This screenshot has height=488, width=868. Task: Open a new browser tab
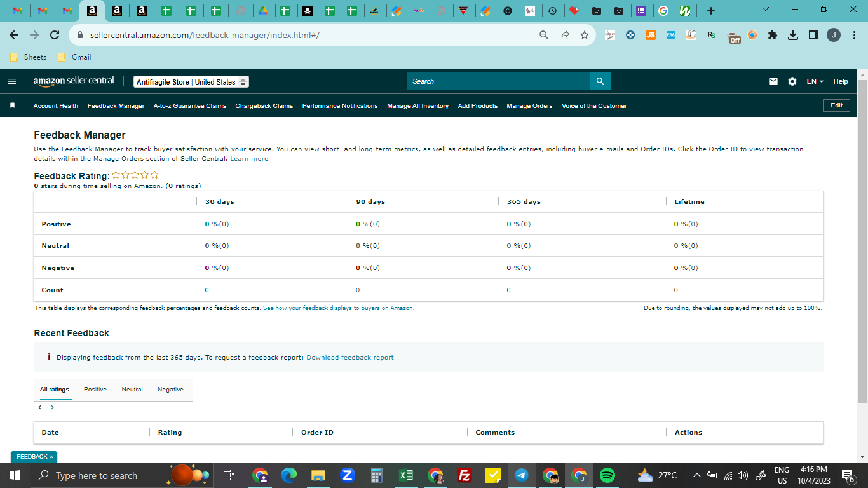[711, 11]
